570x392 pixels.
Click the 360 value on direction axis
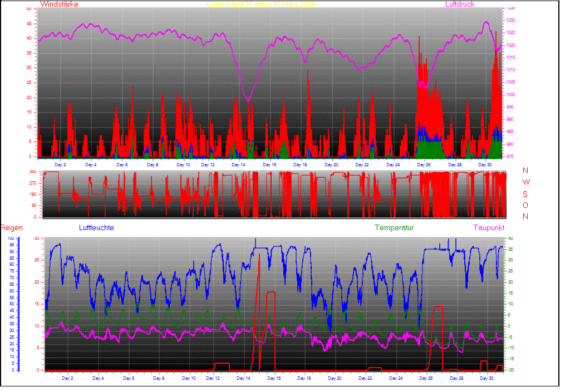32,172
